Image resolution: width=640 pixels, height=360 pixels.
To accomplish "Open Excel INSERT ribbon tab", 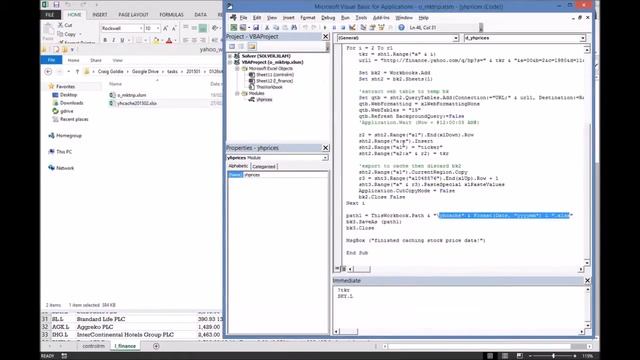I will coord(100,15).
